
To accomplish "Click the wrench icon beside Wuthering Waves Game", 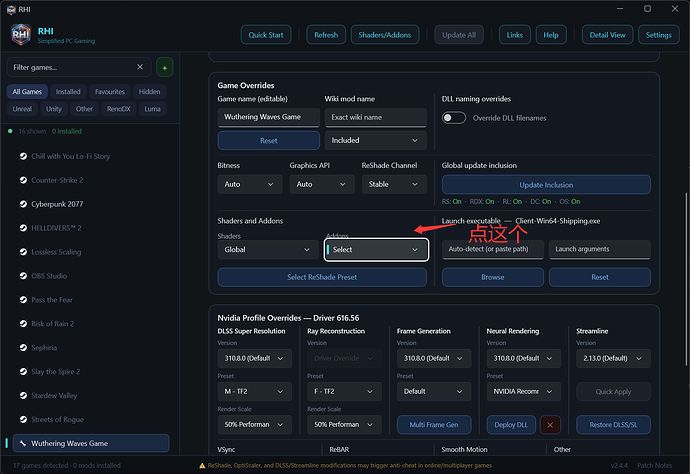I will [x=23, y=443].
